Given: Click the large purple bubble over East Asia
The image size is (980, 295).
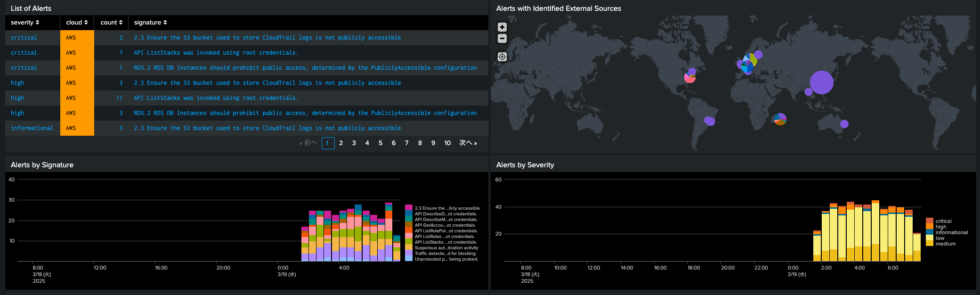Looking at the screenshot, I should coord(821,82).
